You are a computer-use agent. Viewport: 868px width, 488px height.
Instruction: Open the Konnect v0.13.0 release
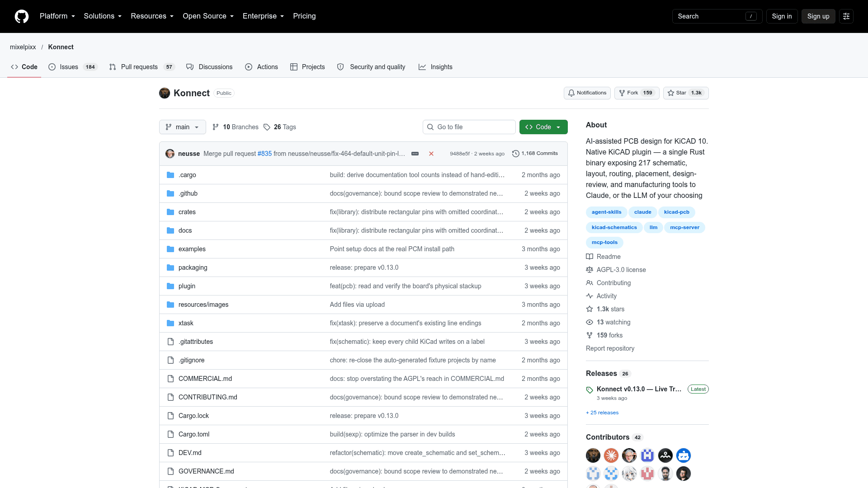tap(639, 389)
